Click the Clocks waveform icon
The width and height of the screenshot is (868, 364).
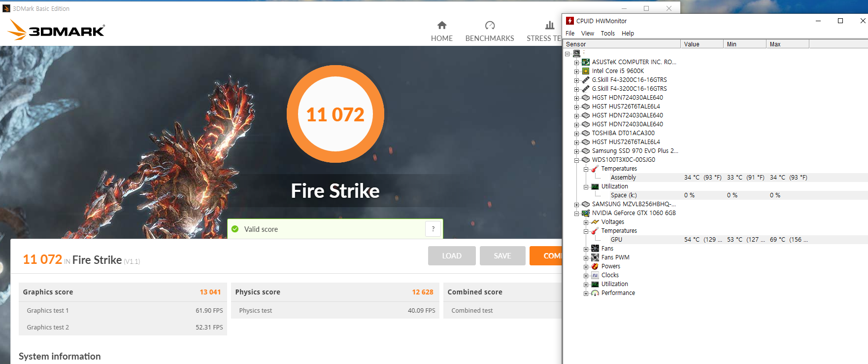pyautogui.click(x=595, y=275)
